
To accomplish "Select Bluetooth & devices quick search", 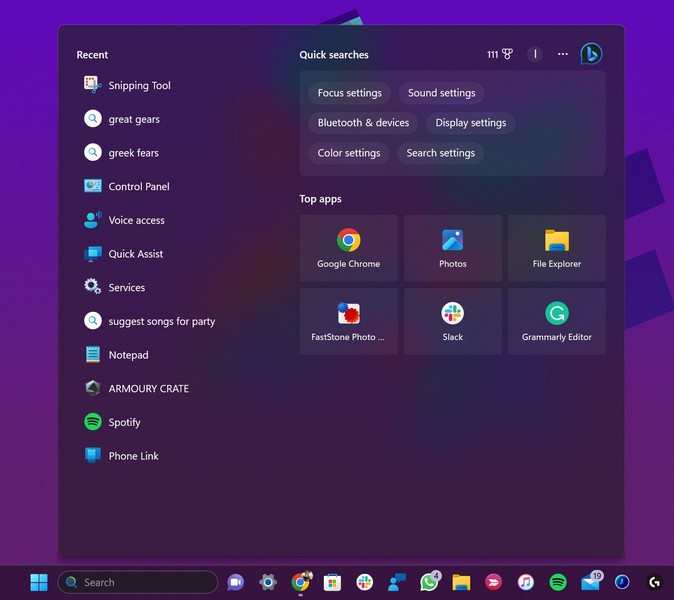I will pos(363,123).
